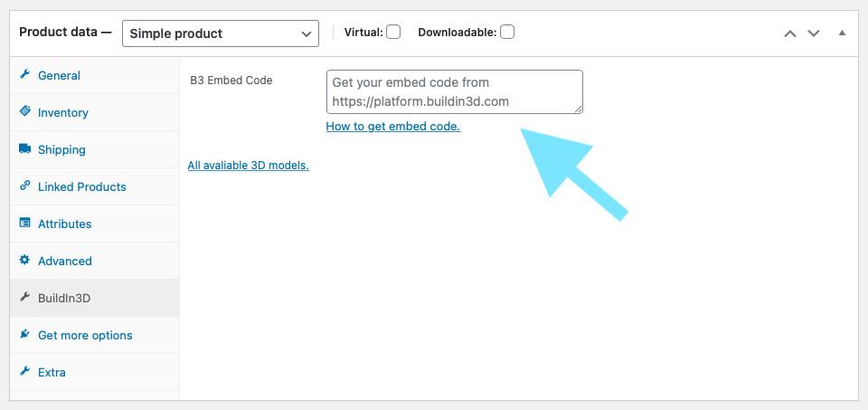The width and height of the screenshot is (868, 410).
Task: Select the BuildIn3D tab
Action: [x=95, y=298]
